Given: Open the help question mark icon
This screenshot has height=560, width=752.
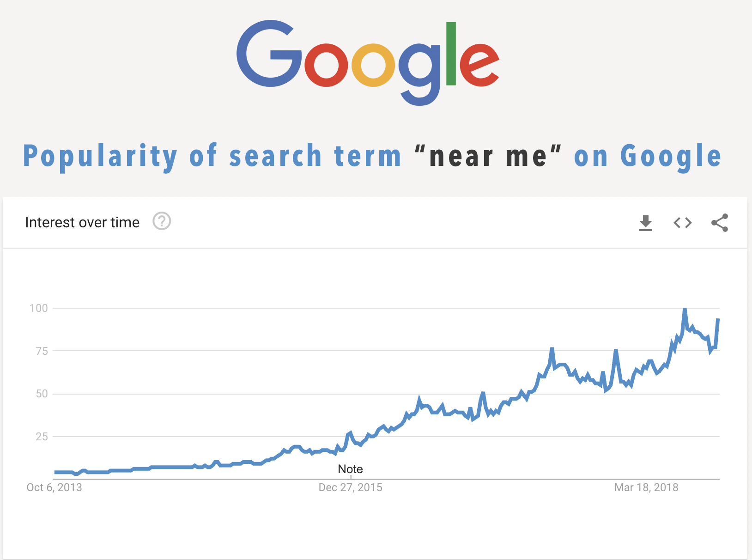Looking at the screenshot, I should (162, 221).
